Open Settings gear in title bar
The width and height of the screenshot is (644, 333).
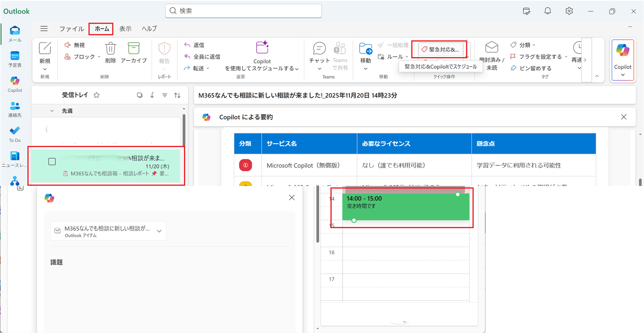[x=569, y=11]
